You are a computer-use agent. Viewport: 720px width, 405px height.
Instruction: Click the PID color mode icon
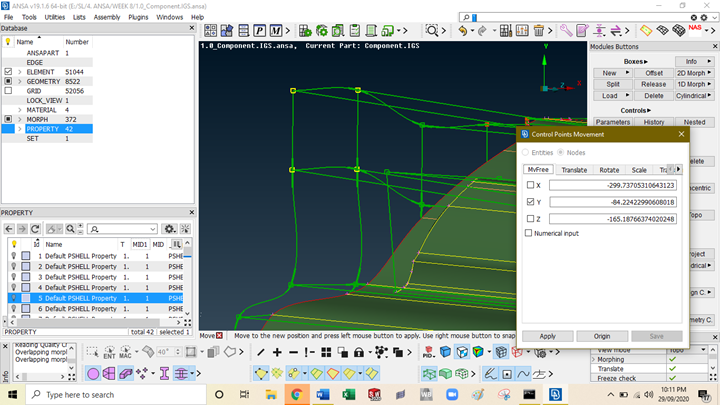click(x=428, y=352)
